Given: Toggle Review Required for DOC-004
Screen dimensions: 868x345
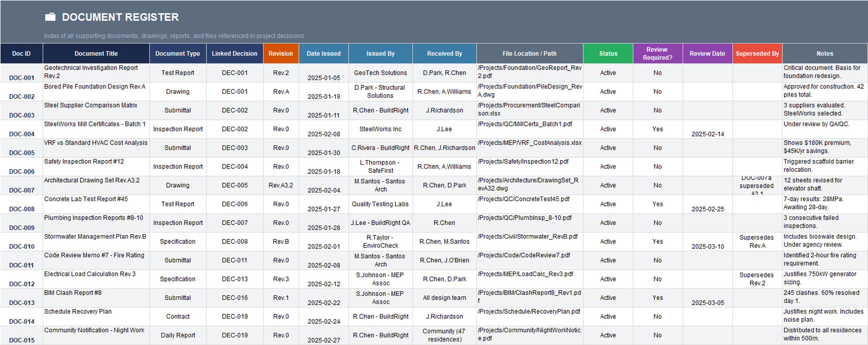Looking at the screenshot, I should point(657,129).
